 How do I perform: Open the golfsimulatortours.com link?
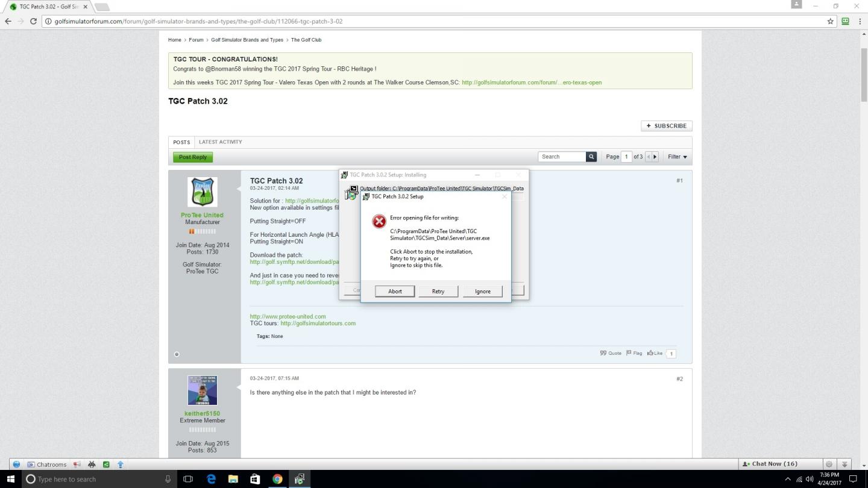click(x=318, y=323)
